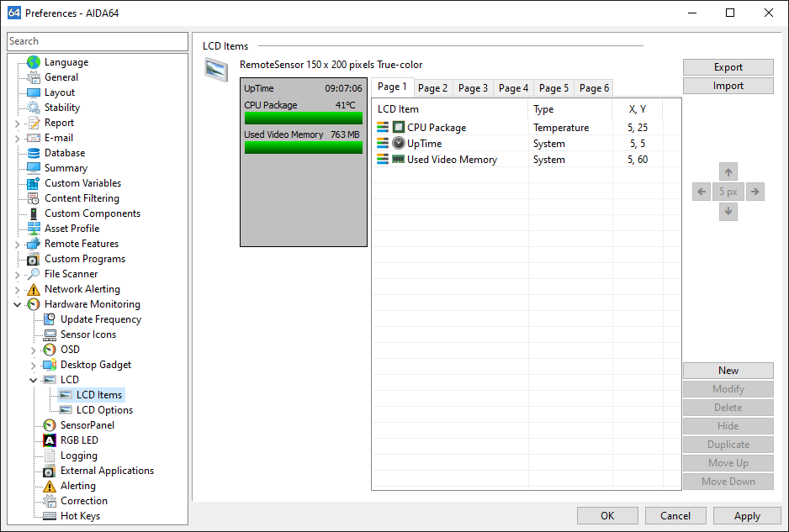
Task: Click the Report notepad icon
Action: [34, 123]
